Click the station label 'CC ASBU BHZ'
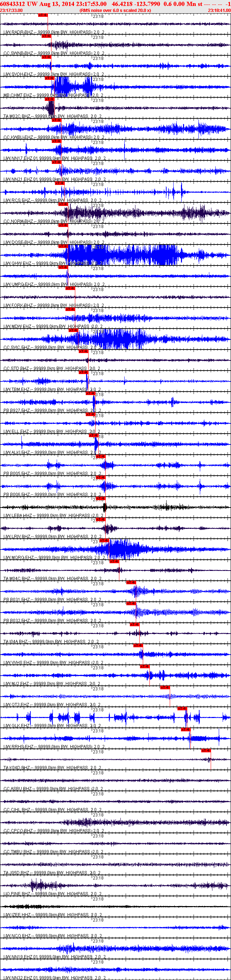231x980 pixels. point(17,789)
